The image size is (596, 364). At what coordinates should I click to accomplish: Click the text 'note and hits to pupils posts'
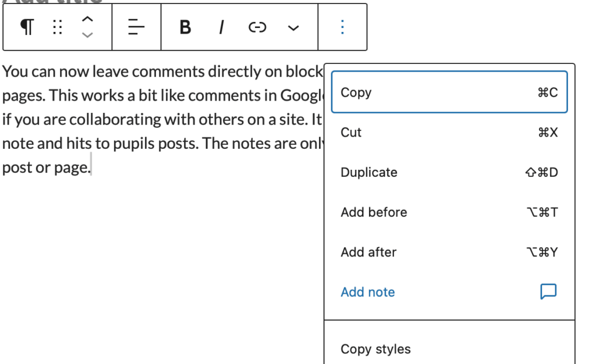tap(100, 144)
